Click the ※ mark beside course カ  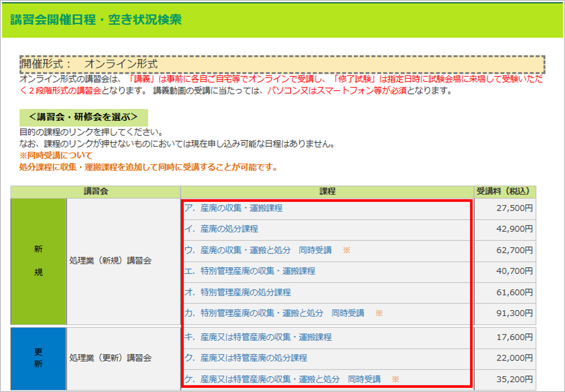[x=379, y=313]
